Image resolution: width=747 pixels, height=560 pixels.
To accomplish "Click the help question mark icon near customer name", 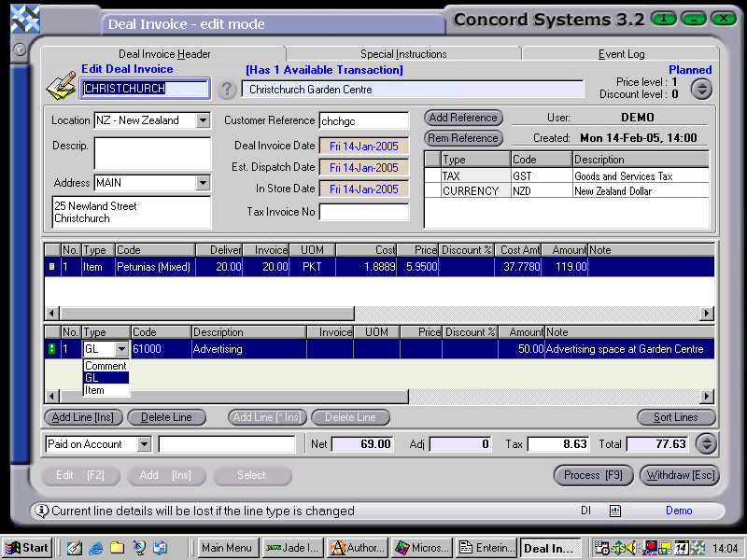I will pyautogui.click(x=227, y=88).
